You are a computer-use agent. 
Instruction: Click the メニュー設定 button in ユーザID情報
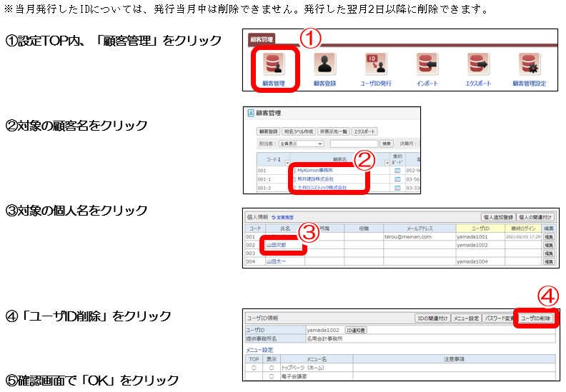pos(465,318)
